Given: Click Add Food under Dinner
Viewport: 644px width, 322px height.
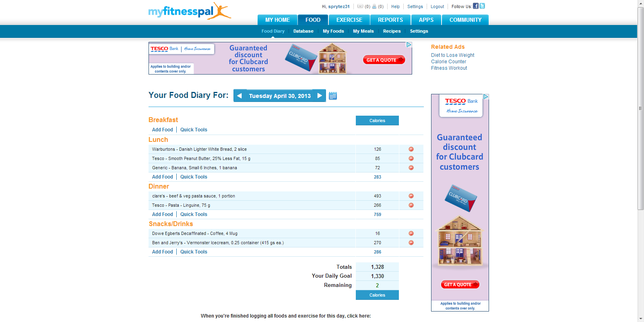Looking at the screenshot, I should click(x=163, y=214).
